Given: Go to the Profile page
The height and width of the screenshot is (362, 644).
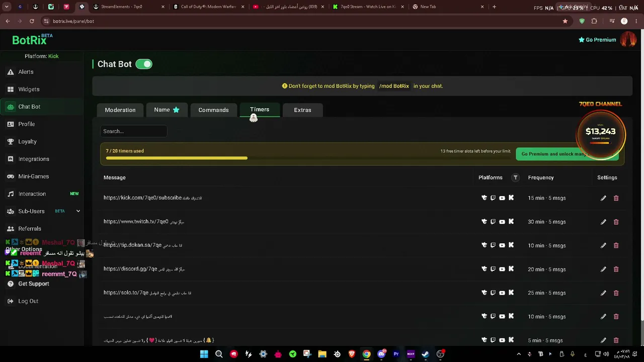Looking at the screenshot, I should pyautogui.click(x=27, y=124).
